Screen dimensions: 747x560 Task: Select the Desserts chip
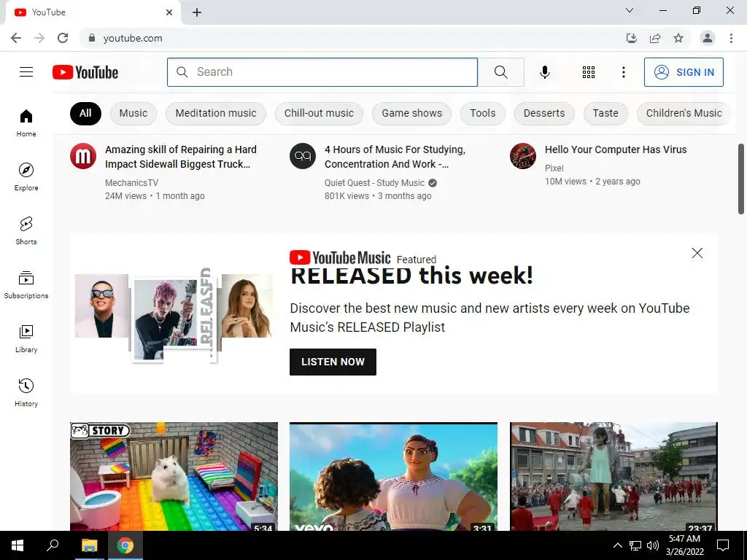pos(544,113)
